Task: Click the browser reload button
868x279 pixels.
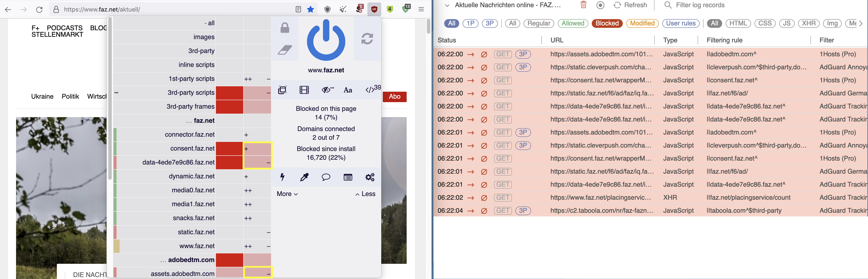Action: tap(39, 9)
